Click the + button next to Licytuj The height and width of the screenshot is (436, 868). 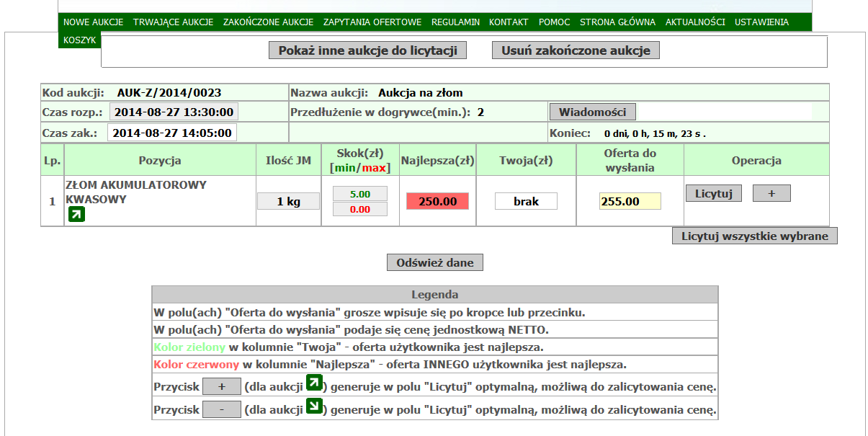[x=771, y=193]
